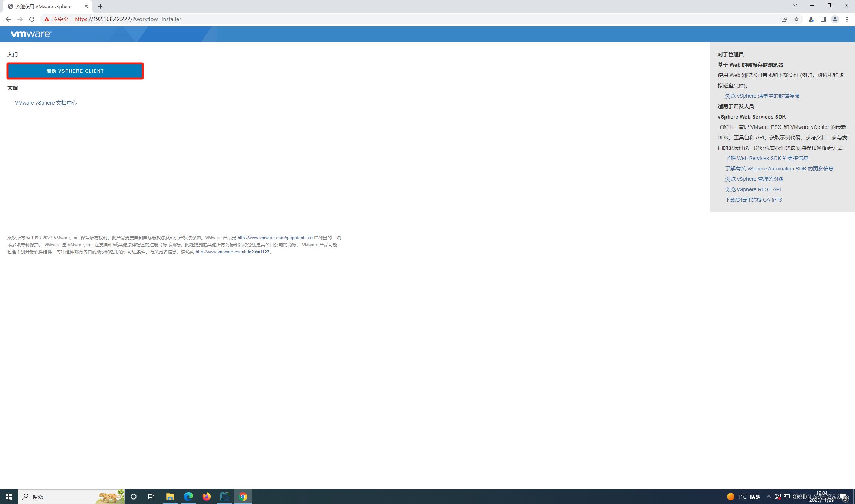
Task: Click the network tray icon
Action: [787, 497]
